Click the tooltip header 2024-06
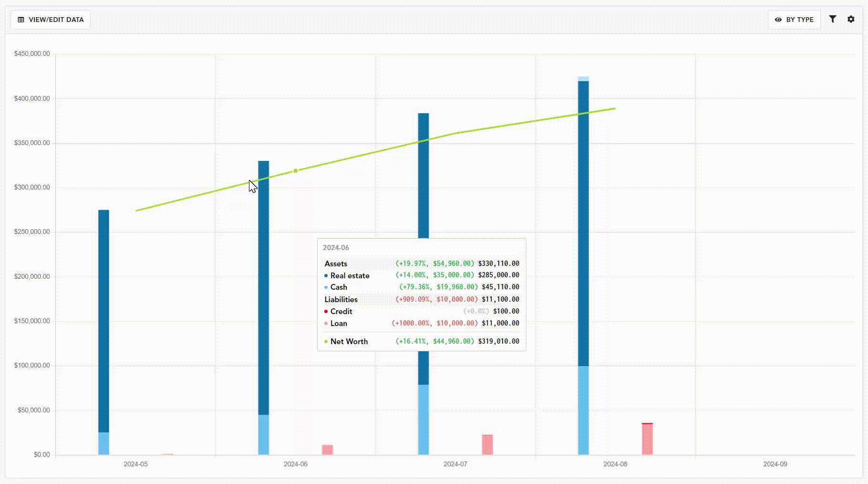 (x=336, y=248)
